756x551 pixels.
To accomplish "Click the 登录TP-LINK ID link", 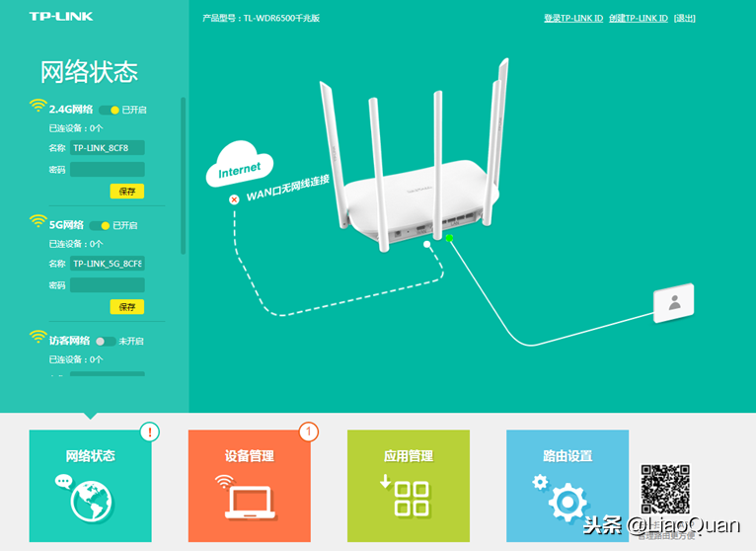I will 572,19.
